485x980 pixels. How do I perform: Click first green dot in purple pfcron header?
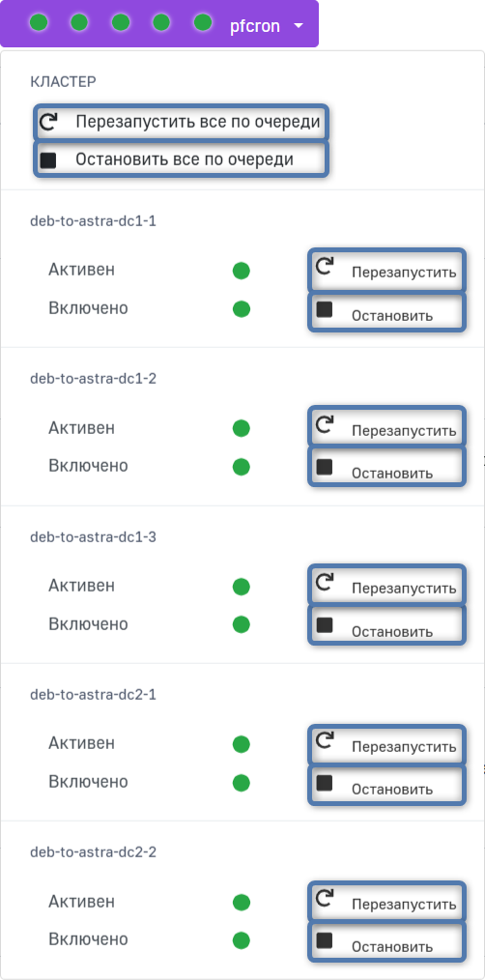pyautogui.click(x=39, y=23)
